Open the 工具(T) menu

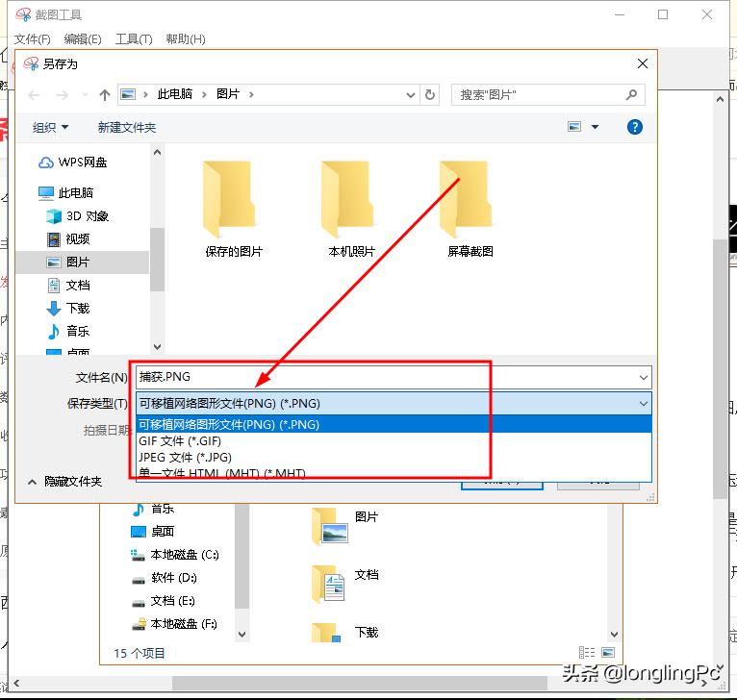pyautogui.click(x=134, y=39)
